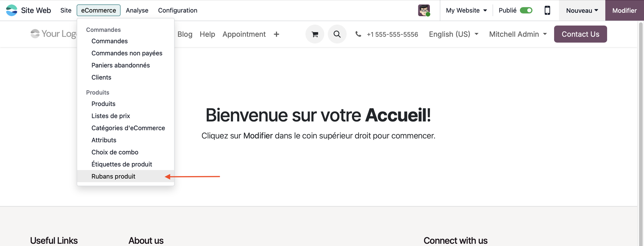
Task: Go to the Blog link
Action: (185, 34)
